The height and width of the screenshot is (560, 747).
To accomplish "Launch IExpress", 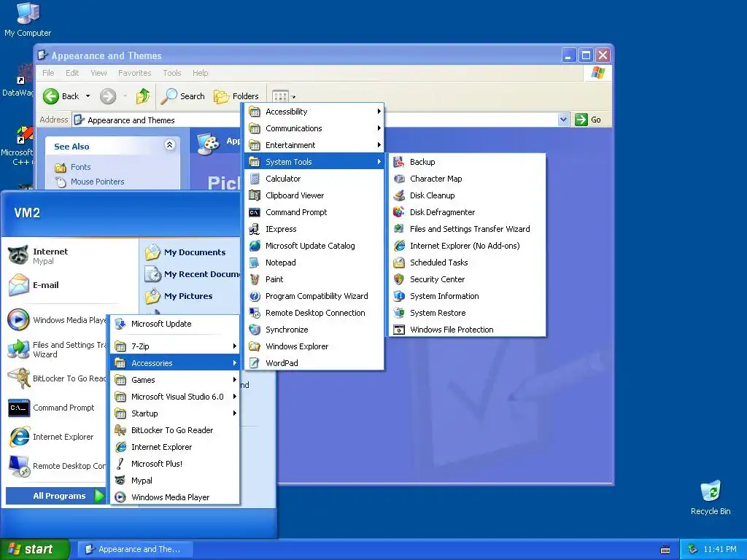I will 314,229.
